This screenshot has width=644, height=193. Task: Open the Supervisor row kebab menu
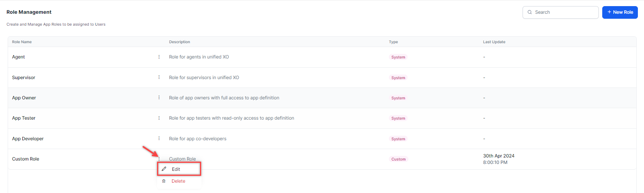coord(159,77)
